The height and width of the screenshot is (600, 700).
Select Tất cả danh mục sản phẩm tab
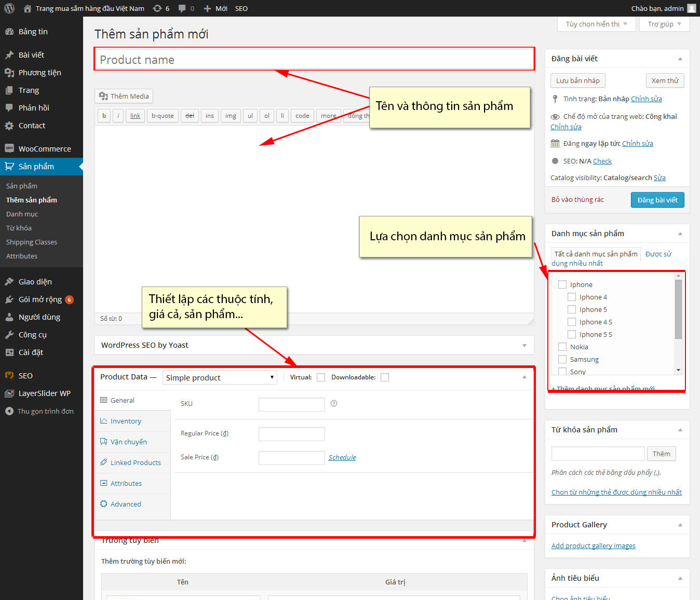pyautogui.click(x=596, y=254)
